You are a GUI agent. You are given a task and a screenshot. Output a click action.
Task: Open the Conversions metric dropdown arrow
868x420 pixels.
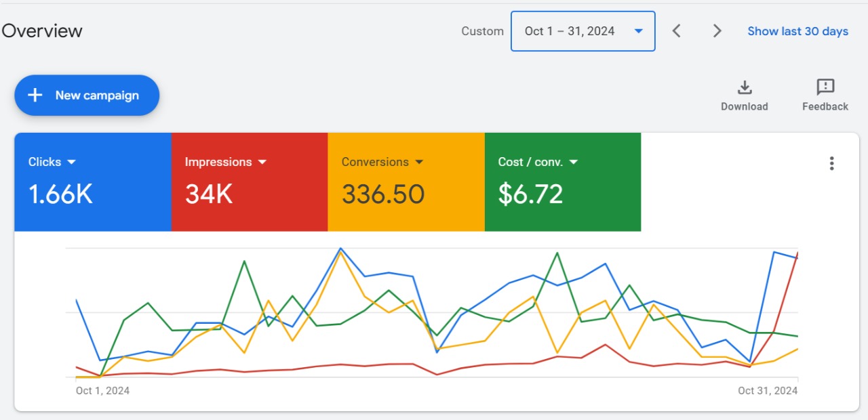(x=419, y=162)
